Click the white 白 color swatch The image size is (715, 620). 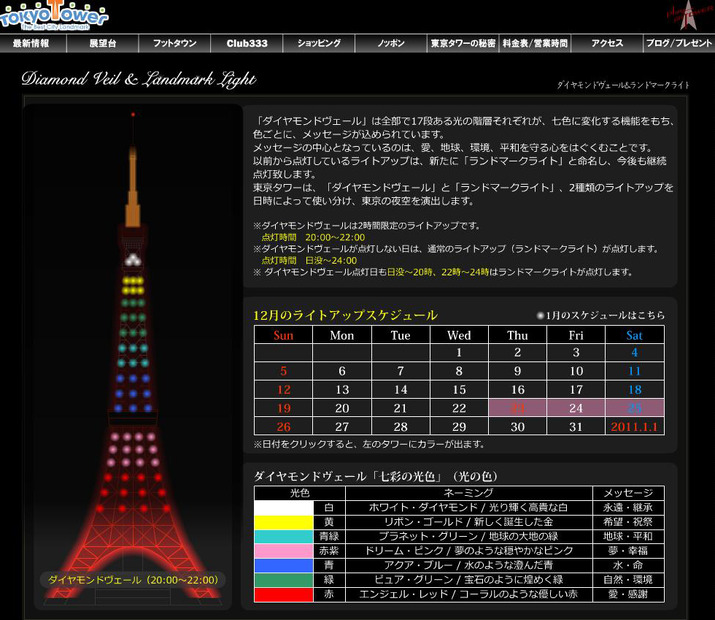coord(284,507)
